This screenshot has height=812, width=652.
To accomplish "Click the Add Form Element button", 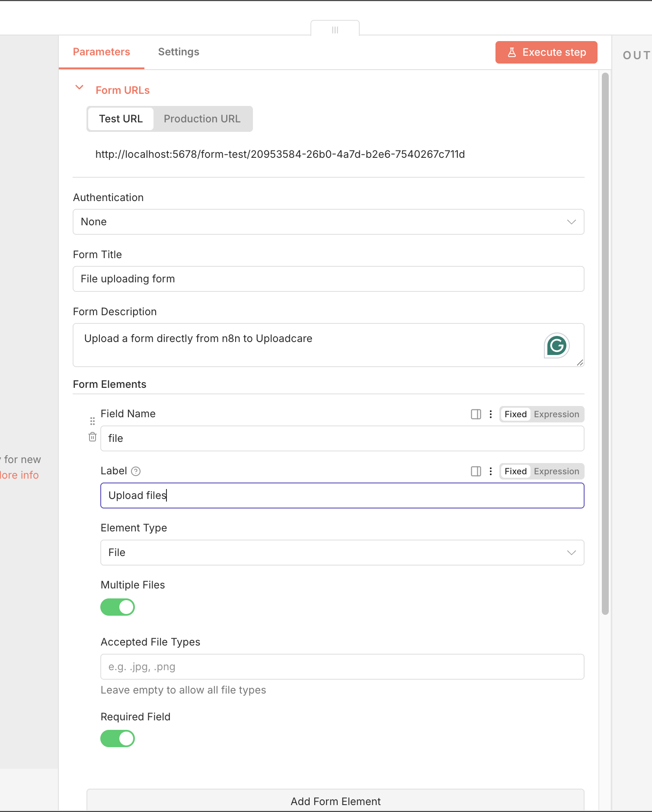I will (x=336, y=801).
